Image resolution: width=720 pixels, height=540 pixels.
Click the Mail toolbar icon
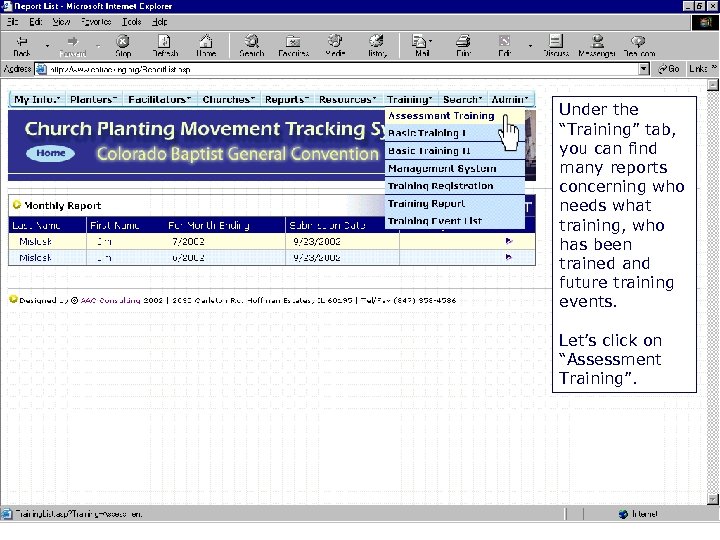pos(419,46)
